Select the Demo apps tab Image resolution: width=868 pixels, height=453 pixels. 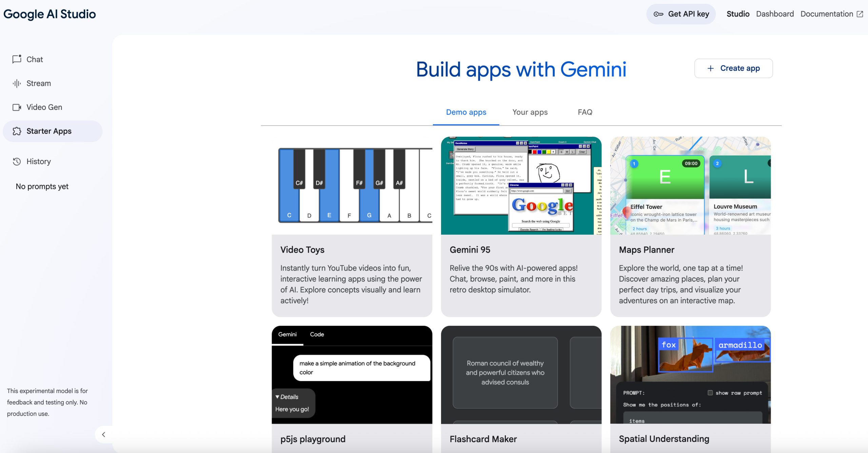pyautogui.click(x=466, y=112)
